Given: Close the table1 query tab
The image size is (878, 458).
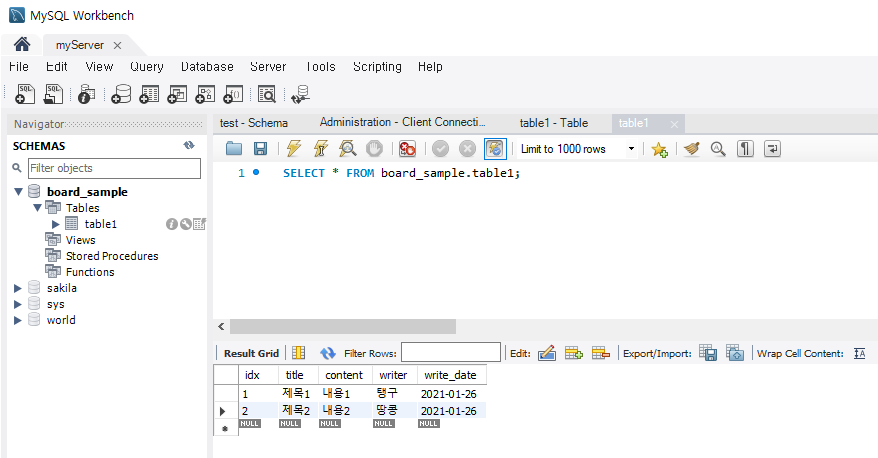Looking at the screenshot, I should tap(674, 124).
